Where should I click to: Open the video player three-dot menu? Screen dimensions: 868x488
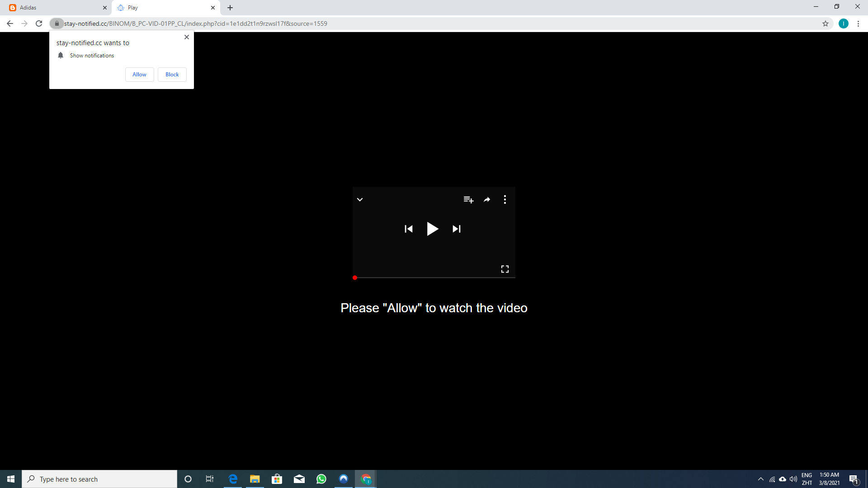pyautogui.click(x=505, y=200)
